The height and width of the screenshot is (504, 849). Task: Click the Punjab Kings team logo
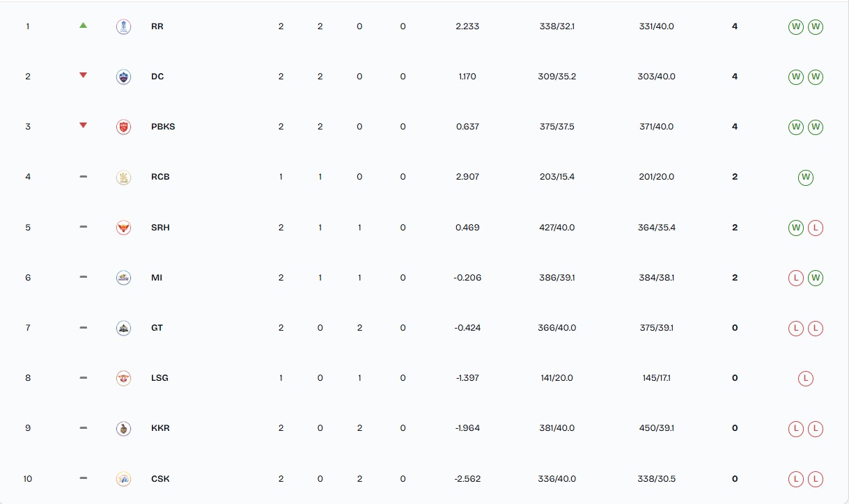tap(123, 127)
